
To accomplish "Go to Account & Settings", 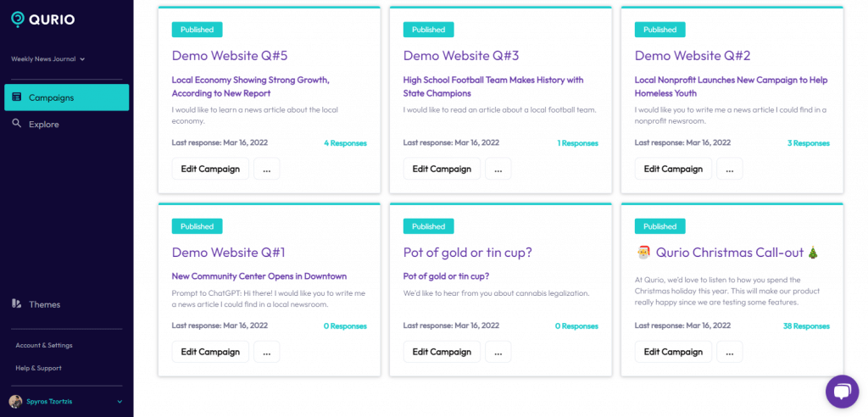I will pos(44,345).
